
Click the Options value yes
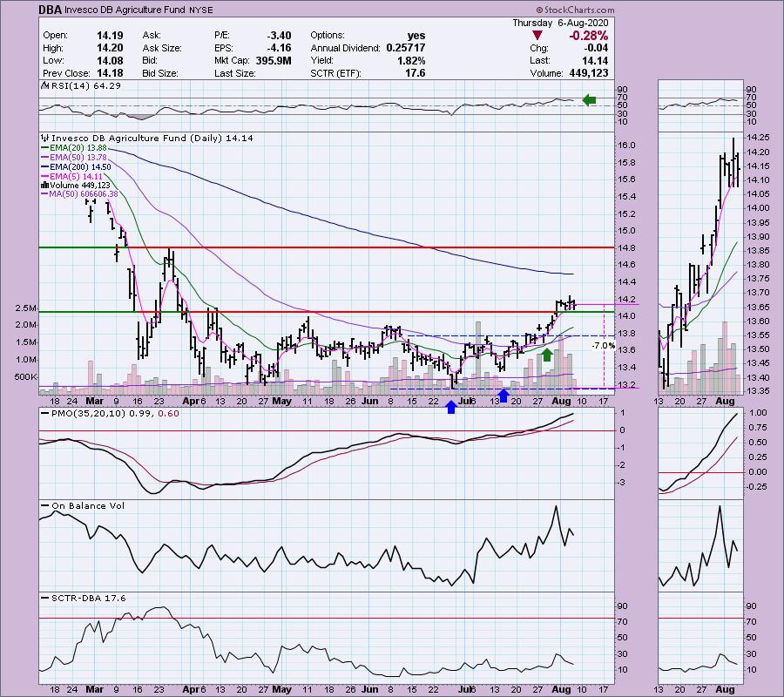[x=416, y=36]
